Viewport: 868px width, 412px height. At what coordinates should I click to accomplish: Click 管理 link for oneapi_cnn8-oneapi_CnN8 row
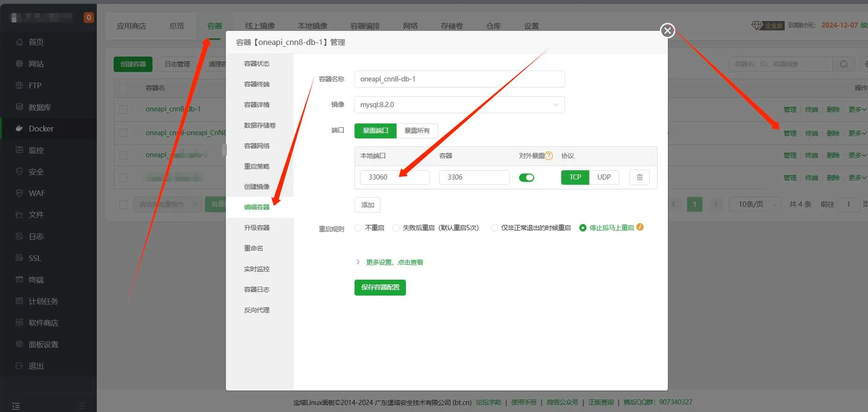pyautogui.click(x=790, y=133)
